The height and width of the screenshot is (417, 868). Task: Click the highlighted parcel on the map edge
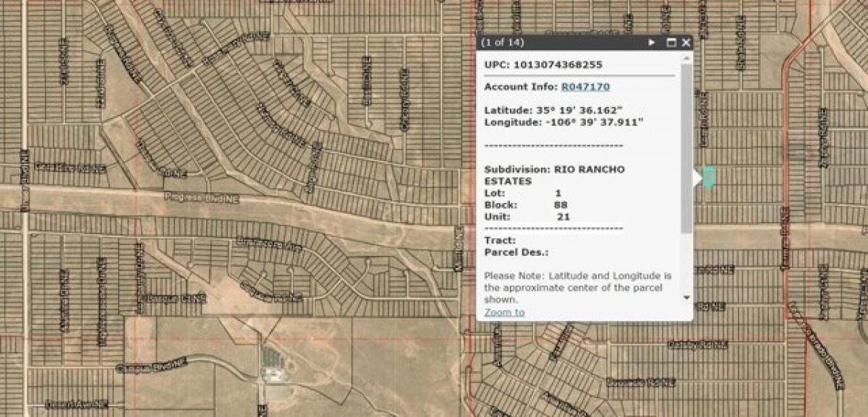coord(707,176)
